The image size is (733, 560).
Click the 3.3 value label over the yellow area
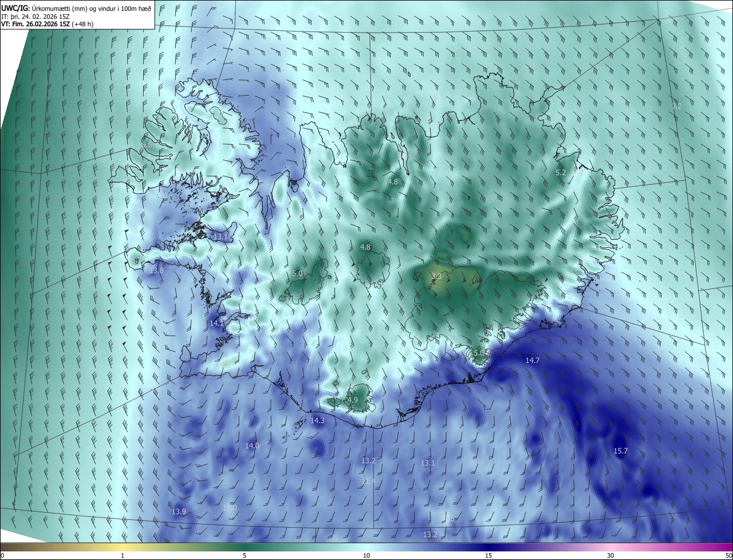coord(436,277)
